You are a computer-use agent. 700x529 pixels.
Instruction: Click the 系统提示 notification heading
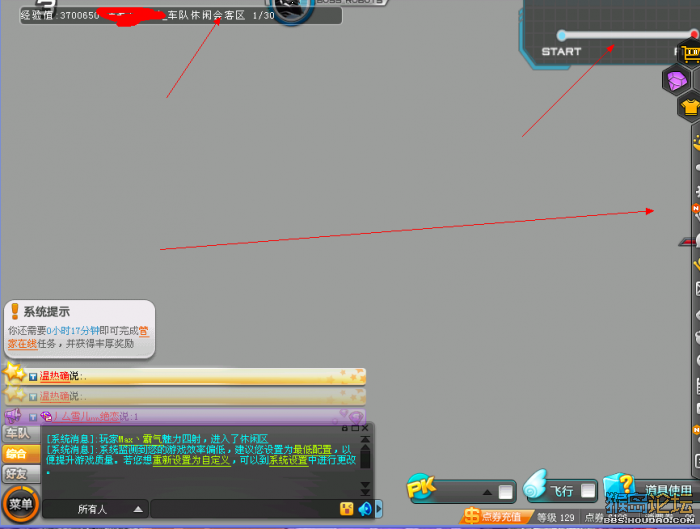pyautogui.click(x=47, y=312)
